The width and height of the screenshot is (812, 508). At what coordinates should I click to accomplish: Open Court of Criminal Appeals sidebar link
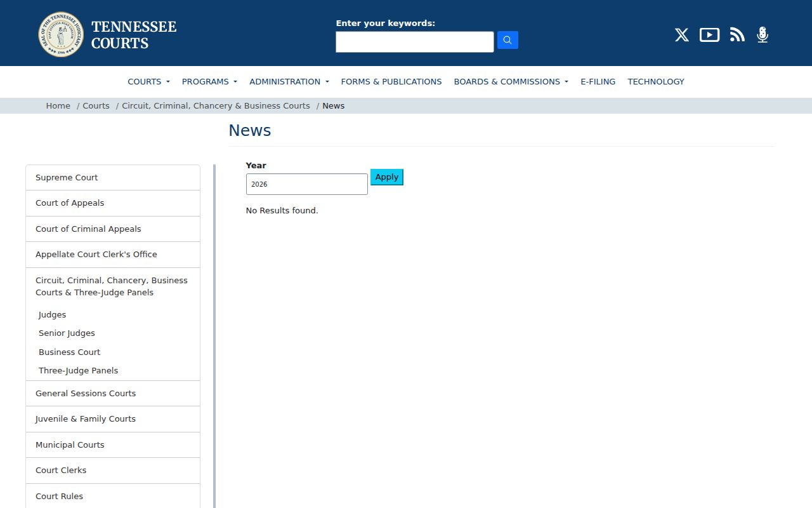(x=113, y=229)
